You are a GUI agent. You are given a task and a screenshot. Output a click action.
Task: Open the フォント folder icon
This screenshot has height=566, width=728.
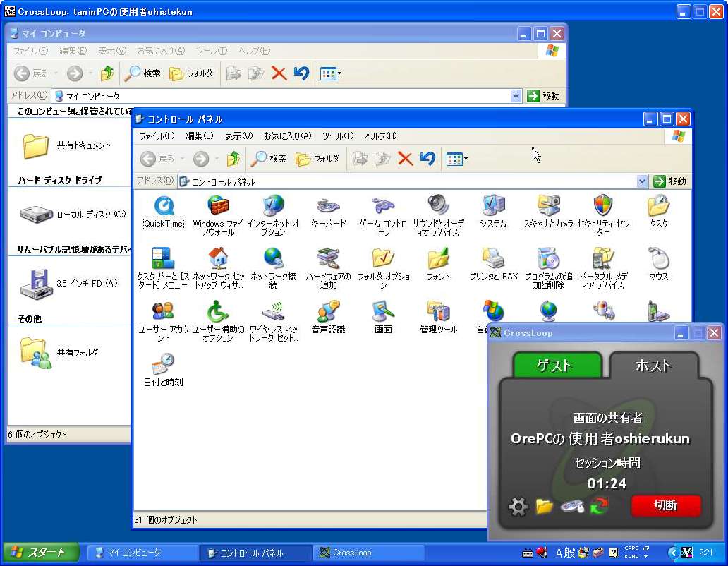[x=438, y=258]
